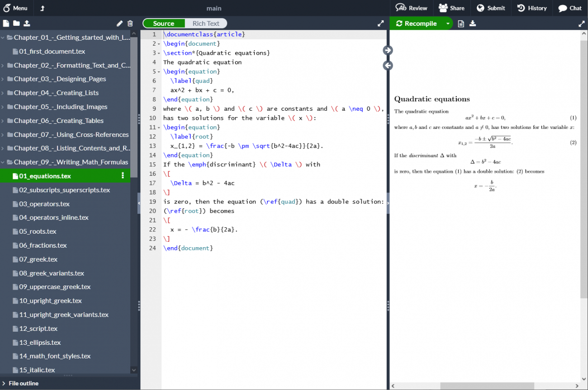Download the generated PDF
588x390 pixels.
click(472, 23)
